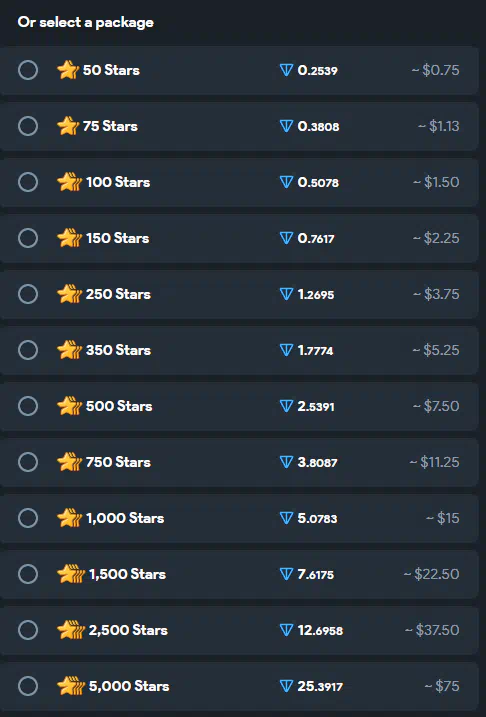Viewport: 486px width, 717px height.
Task: Click the TON icon beside 25.3917
Action: [x=286, y=686]
